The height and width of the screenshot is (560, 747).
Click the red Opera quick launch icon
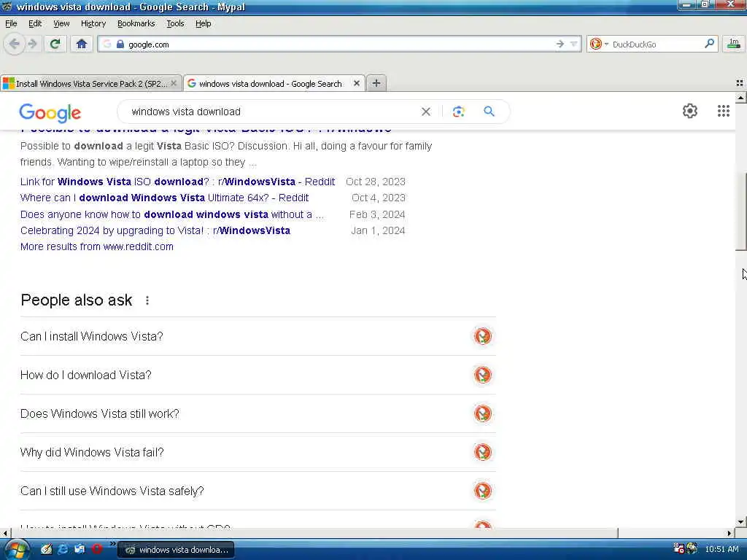(x=96, y=550)
